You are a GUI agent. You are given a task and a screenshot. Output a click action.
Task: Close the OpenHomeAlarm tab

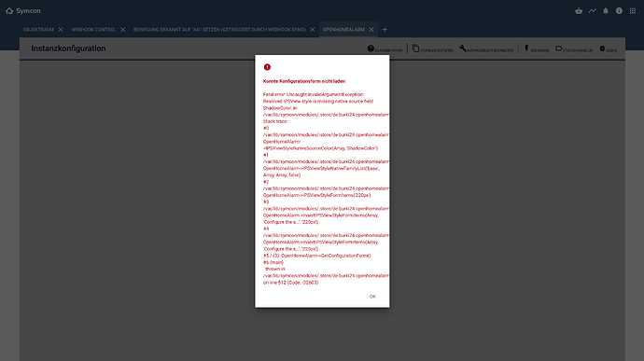[371, 30]
